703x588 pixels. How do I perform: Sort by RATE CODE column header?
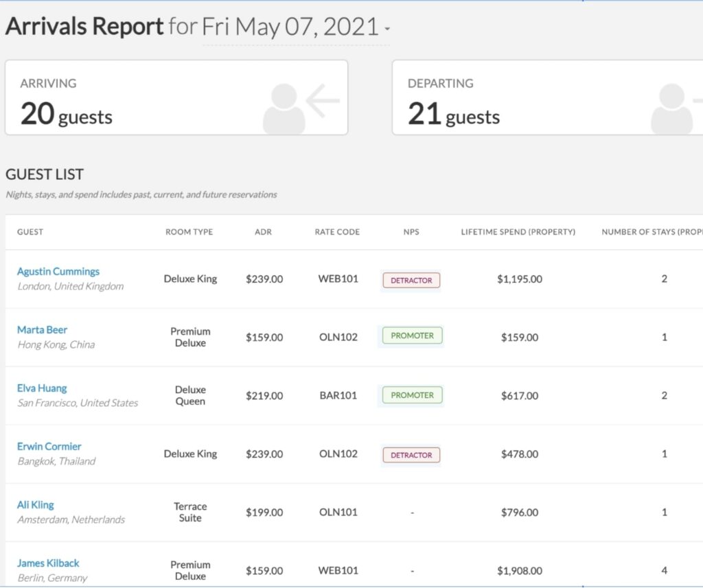tap(337, 232)
